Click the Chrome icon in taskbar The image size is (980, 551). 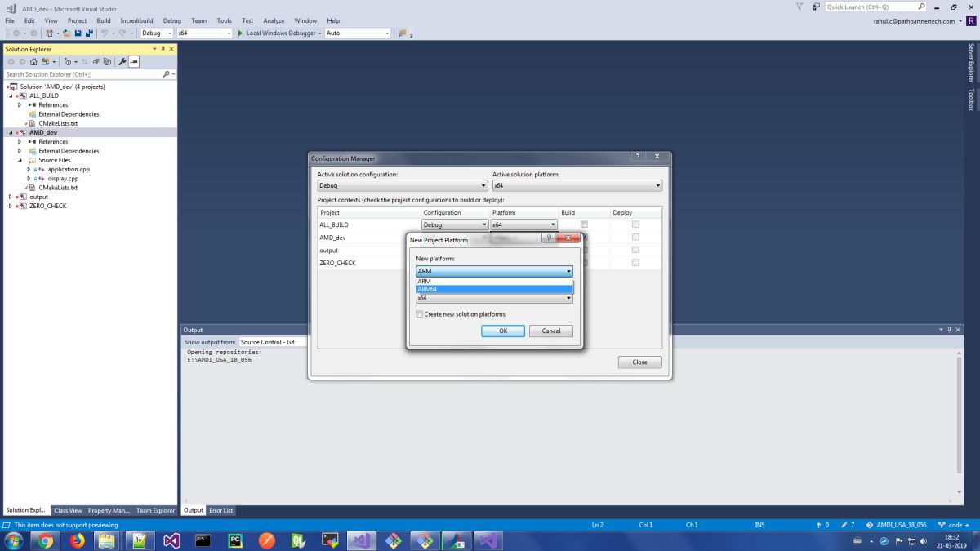(45, 540)
